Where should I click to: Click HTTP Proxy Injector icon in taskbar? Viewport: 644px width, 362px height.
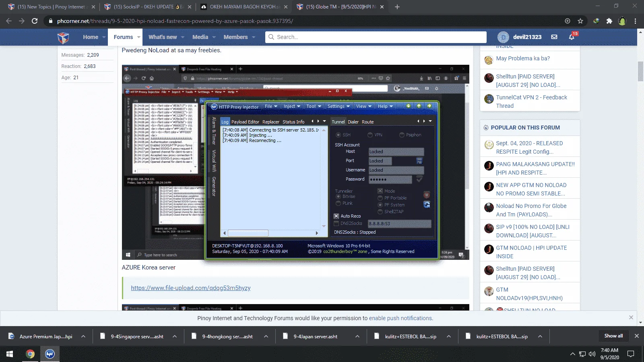pos(50,354)
